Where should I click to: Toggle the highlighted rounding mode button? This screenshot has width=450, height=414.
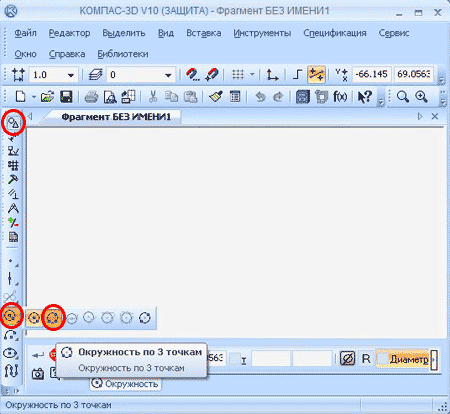tap(316, 75)
